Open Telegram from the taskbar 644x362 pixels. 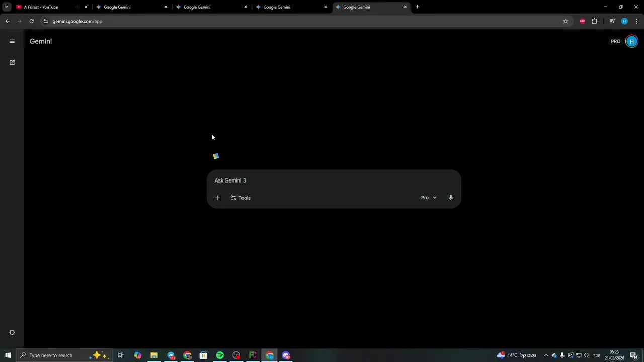click(x=171, y=355)
